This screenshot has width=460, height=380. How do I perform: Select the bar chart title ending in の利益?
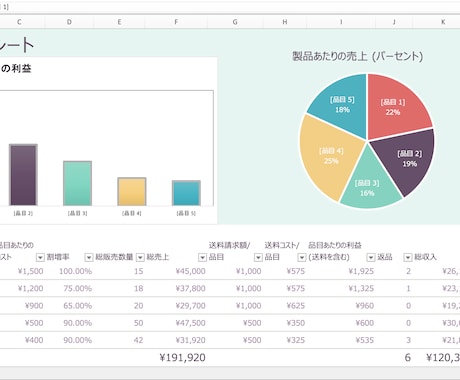[16, 69]
